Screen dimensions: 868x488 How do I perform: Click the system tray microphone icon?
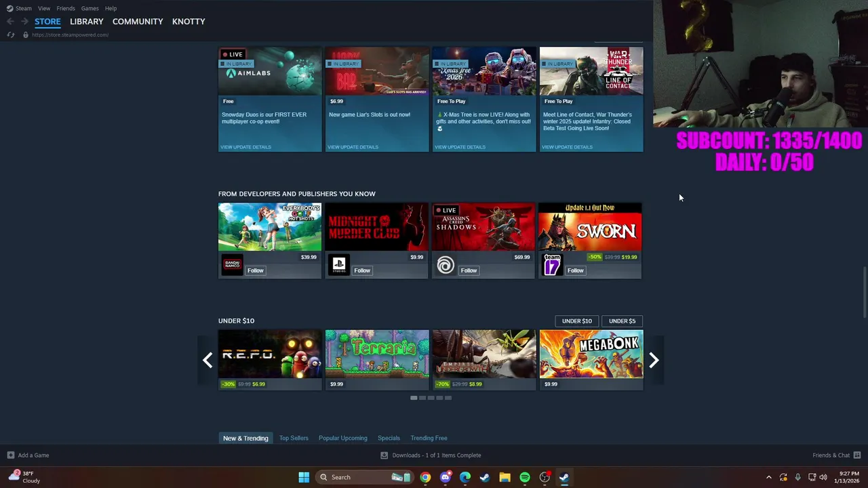797,477
